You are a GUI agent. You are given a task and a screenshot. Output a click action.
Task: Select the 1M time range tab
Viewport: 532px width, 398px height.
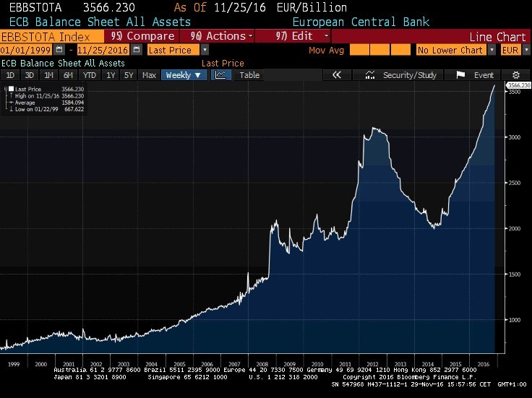(49, 75)
